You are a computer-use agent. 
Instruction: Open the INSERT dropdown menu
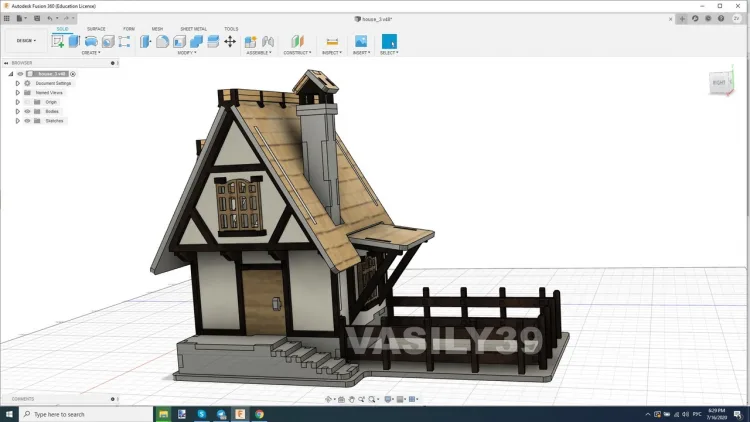click(x=361, y=53)
